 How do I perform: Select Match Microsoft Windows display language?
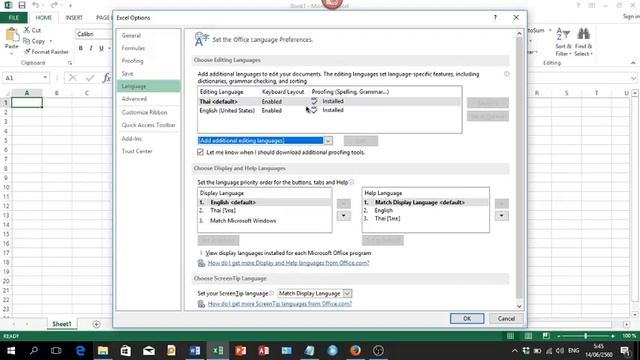coord(264,221)
